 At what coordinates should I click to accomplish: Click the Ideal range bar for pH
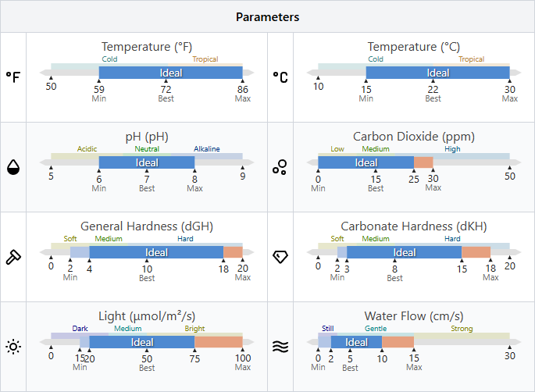coord(147,162)
